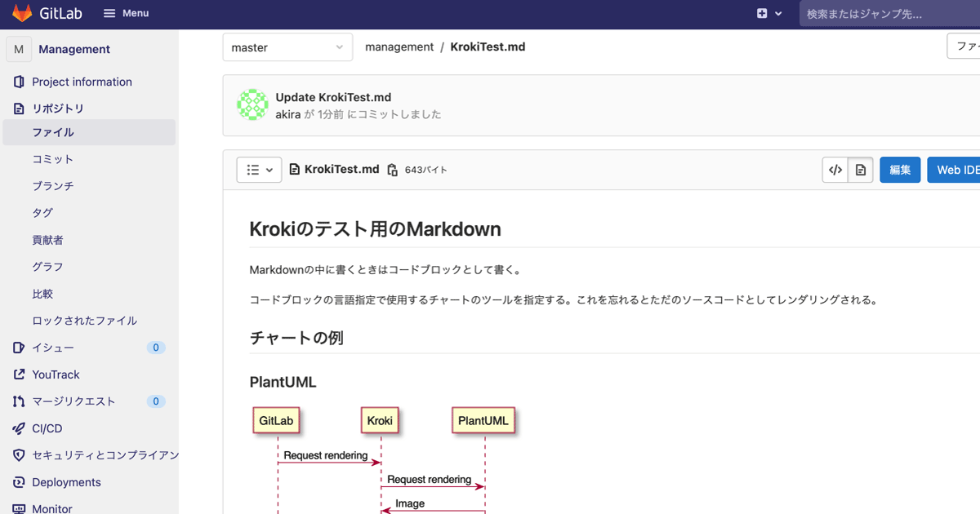The width and height of the screenshot is (980, 514).
Task: Focus the search or jump-to field
Action: click(x=889, y=14)
